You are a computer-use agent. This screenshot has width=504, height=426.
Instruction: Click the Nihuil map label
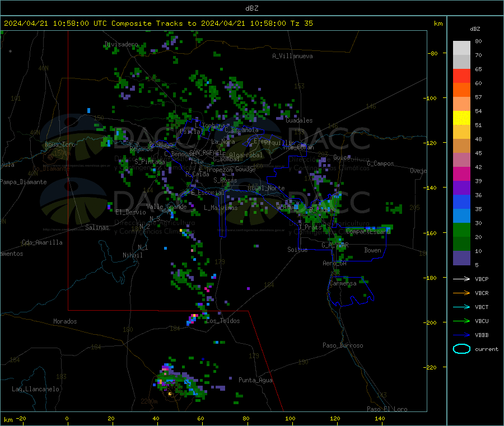[132, 255]
